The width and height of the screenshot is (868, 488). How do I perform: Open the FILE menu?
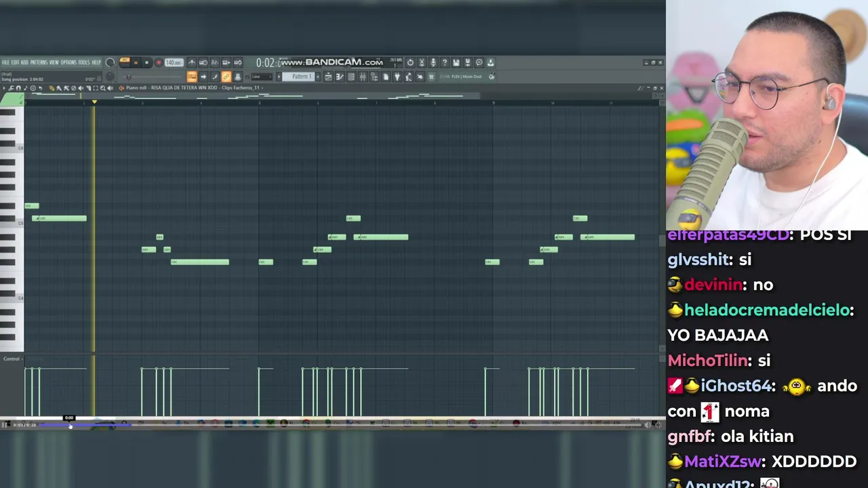click(x=5, y=62)
